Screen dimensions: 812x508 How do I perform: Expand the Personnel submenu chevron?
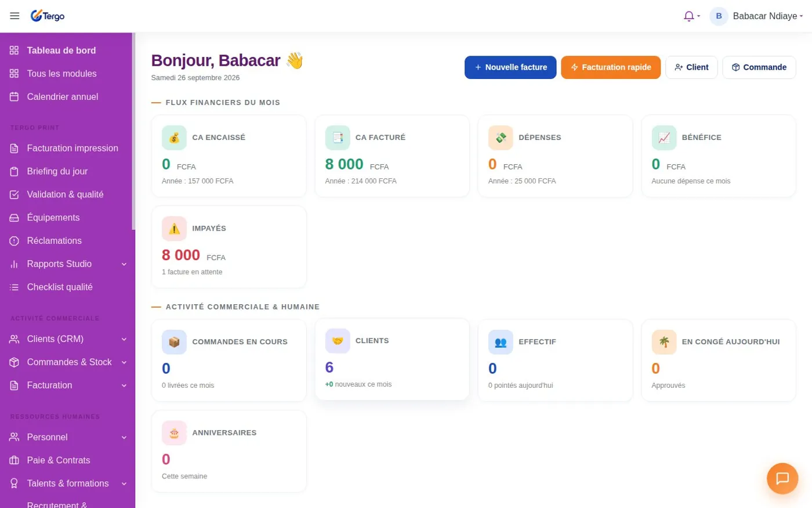click(x=124, y=437)
